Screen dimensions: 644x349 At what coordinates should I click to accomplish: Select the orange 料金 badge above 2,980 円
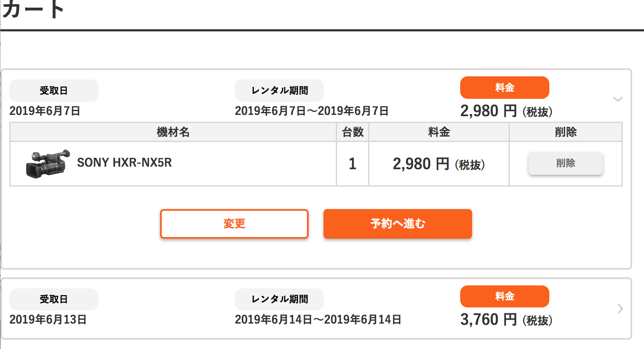[505, 88]
